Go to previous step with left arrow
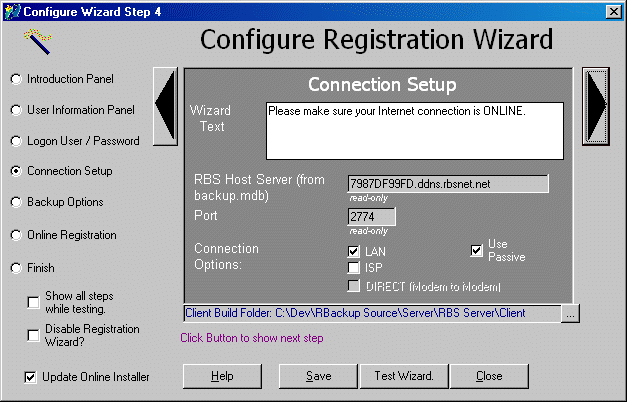The height and width of the screenshot is (402, 627). [166, 107]
